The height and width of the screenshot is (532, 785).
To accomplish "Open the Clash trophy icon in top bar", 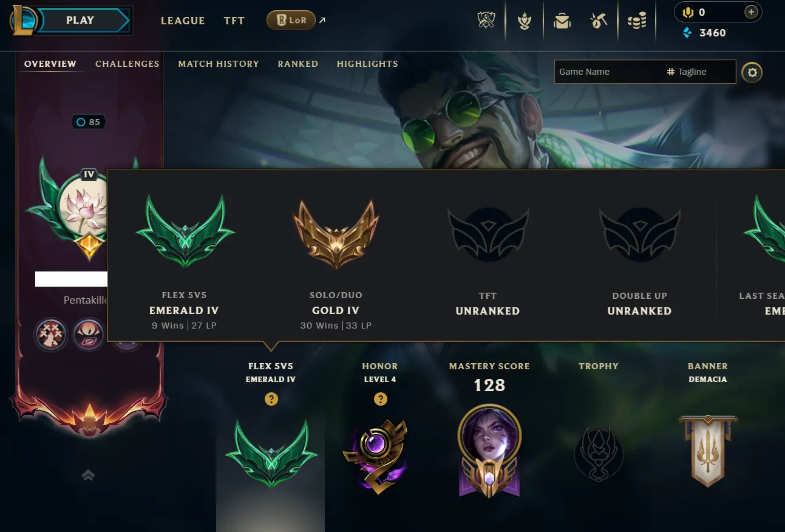I will pyautogui.click(x=487, y=21).
